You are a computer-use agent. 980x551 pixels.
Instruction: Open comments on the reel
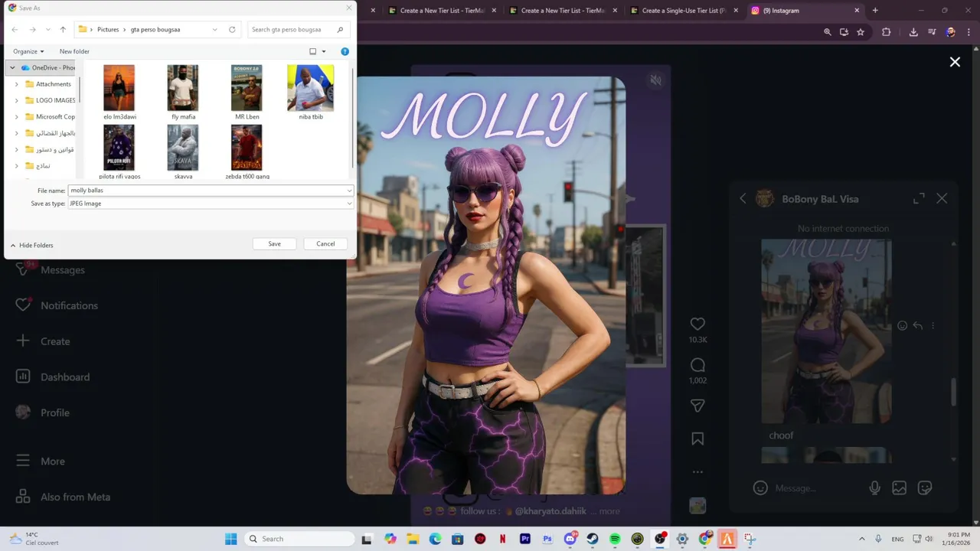pos(697,365)
